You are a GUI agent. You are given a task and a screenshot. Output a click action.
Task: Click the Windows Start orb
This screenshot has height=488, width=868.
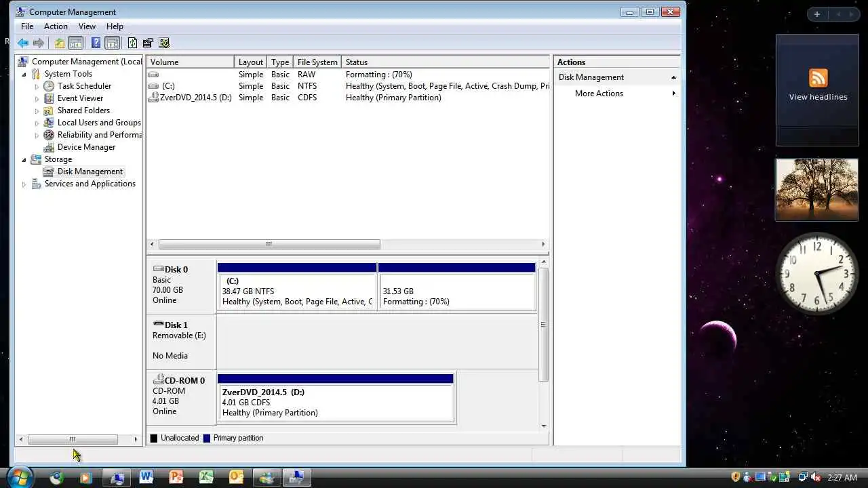20,477
